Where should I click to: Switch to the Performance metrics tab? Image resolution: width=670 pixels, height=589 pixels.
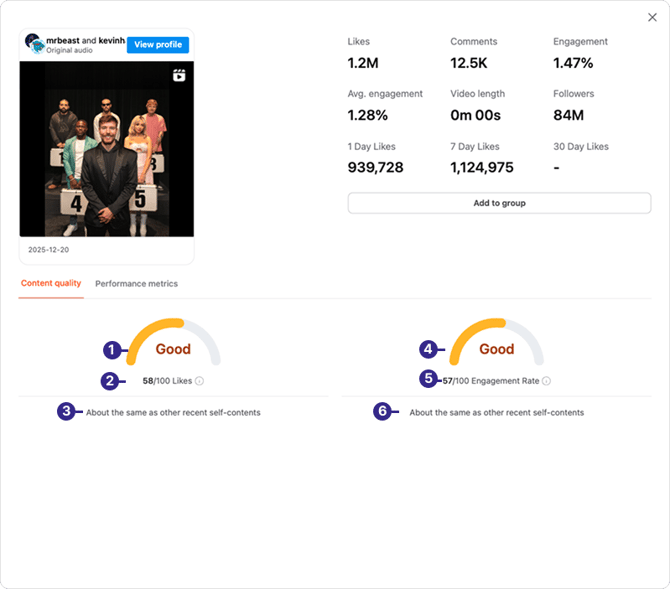click(x=136, y=284)
